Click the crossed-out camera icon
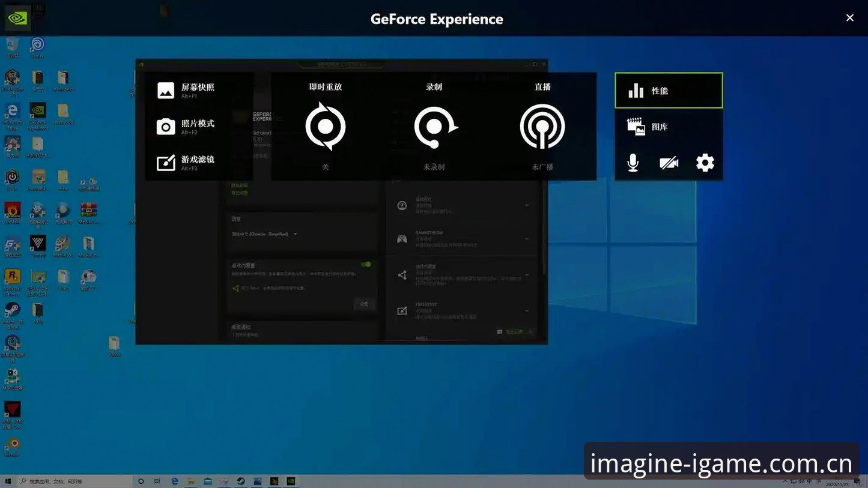 [669, 163]
